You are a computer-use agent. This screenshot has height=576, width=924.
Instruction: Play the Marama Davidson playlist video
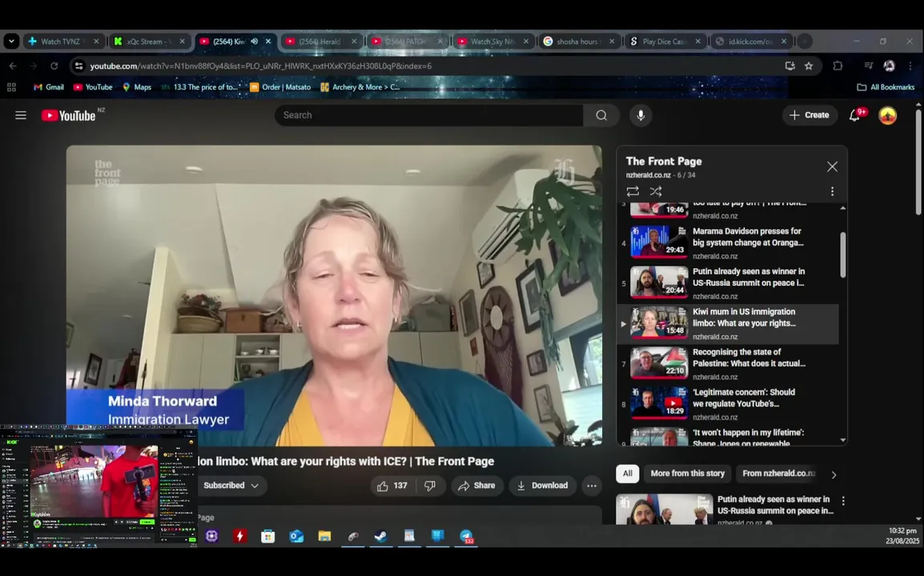pyautogui.click(x=727, y=242)
